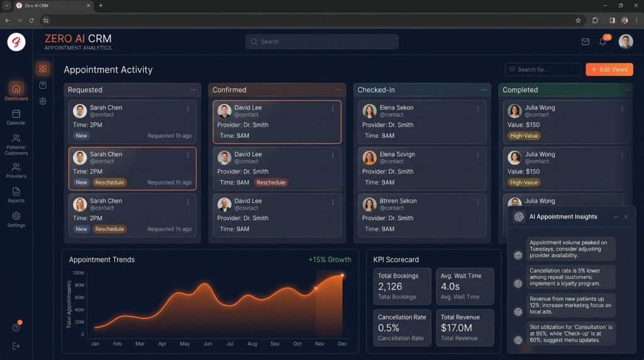Click the top Search field
This screenshot has width=644, height=360.
322,42
